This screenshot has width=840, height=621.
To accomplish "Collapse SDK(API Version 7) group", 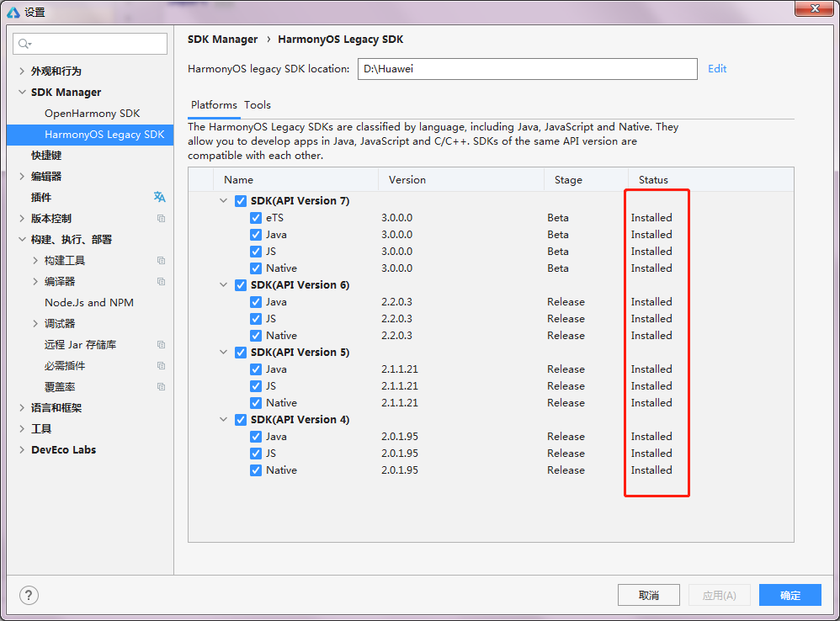I will coord(223,201).
